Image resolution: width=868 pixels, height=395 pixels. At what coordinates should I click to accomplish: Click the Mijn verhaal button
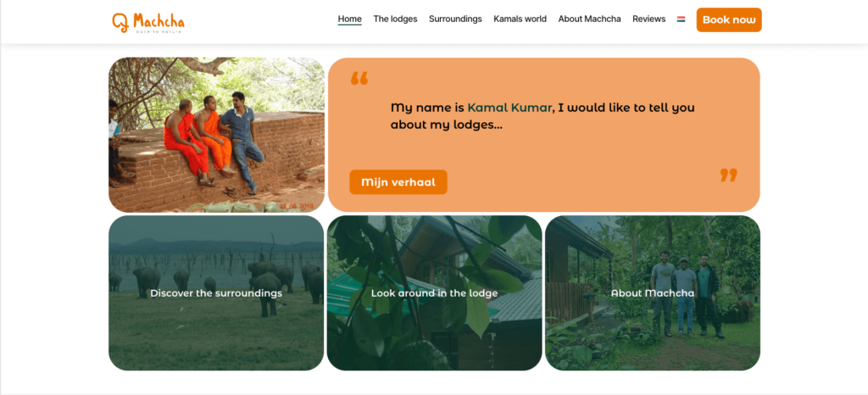pos(398,182)
